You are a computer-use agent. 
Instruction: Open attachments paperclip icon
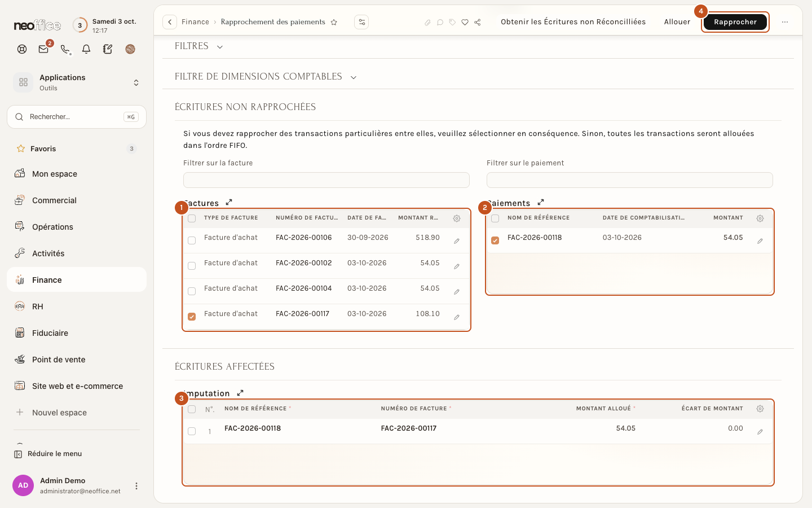tap(427, 23)
